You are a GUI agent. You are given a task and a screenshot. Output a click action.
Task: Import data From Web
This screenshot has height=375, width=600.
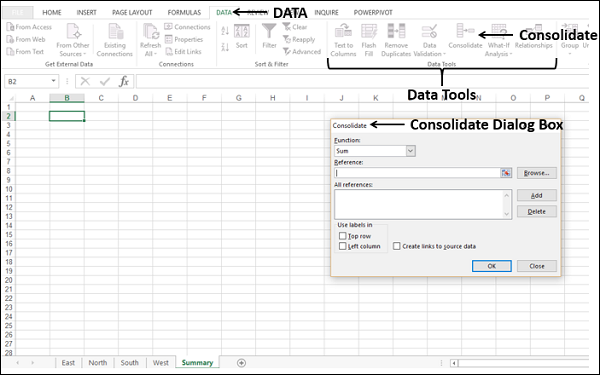click(26, 39)
